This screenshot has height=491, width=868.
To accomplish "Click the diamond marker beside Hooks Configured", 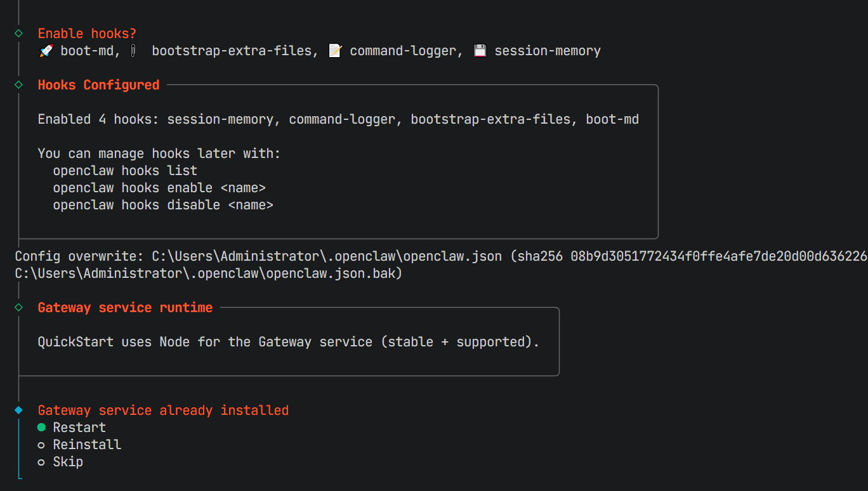I will (18, 84).
